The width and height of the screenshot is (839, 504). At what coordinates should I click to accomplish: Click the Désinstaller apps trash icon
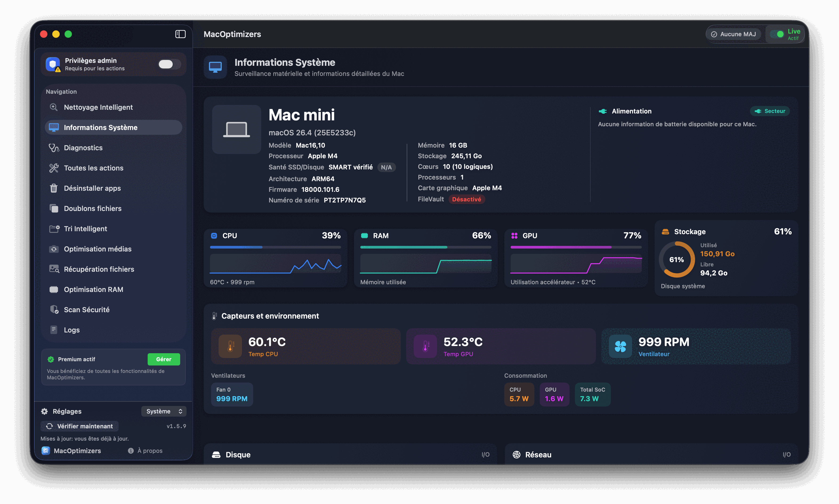(54, 188)
